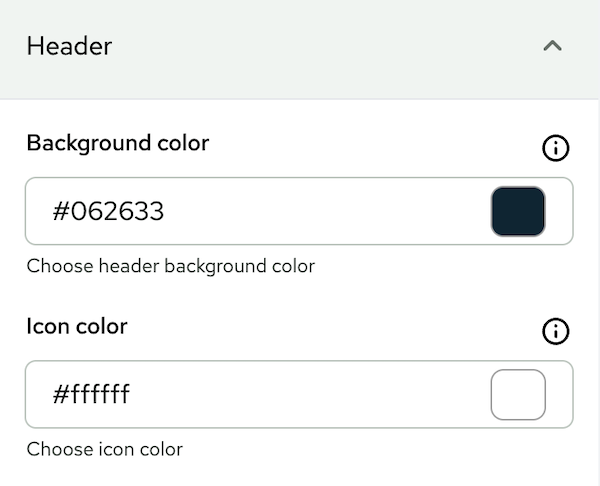Toggle Header panel with up arrow
Screen dimensions: 600x486
click(552, 46)
